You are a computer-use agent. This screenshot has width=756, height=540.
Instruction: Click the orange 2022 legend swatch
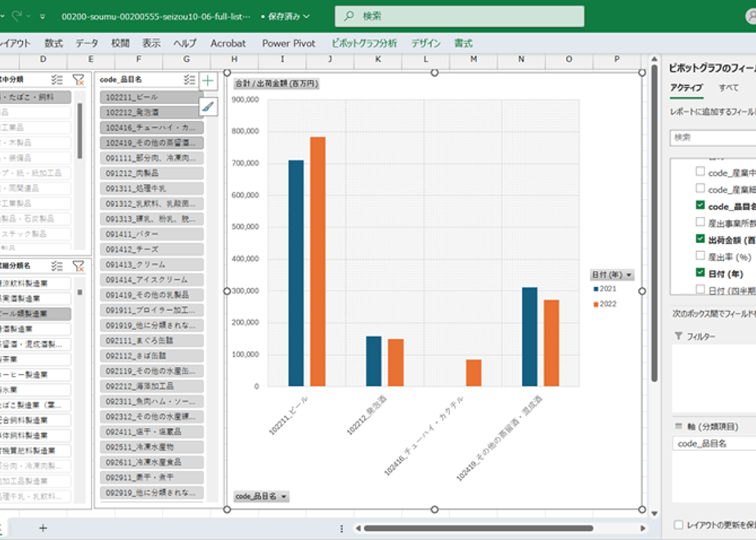point(596,304)
